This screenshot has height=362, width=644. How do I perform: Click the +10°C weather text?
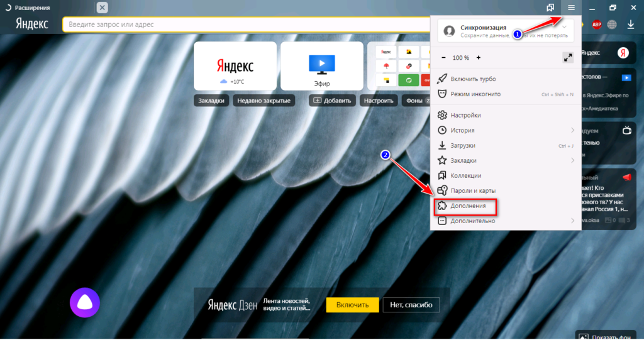pos(237,82)
